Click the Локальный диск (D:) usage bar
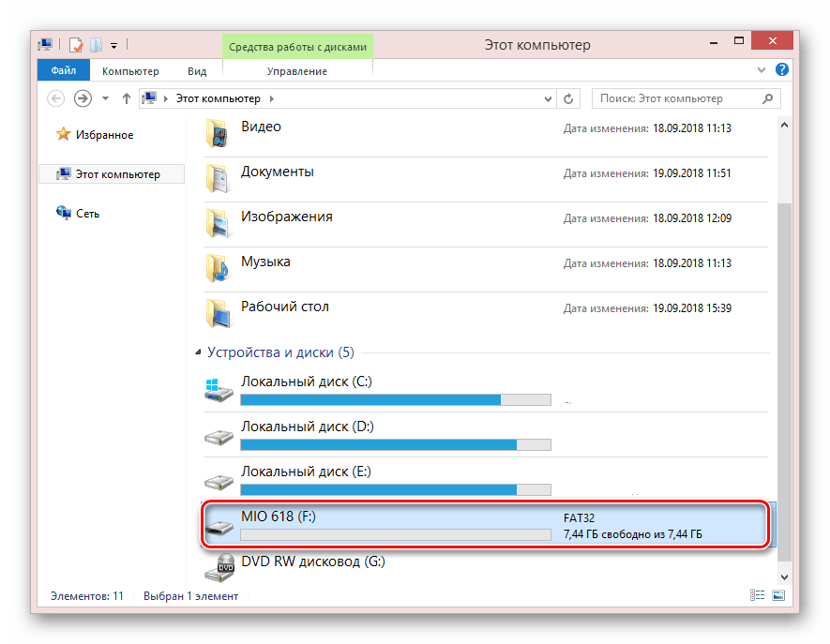Image resolution: width=830 pixels, height=644 pixels. [395, 444]
